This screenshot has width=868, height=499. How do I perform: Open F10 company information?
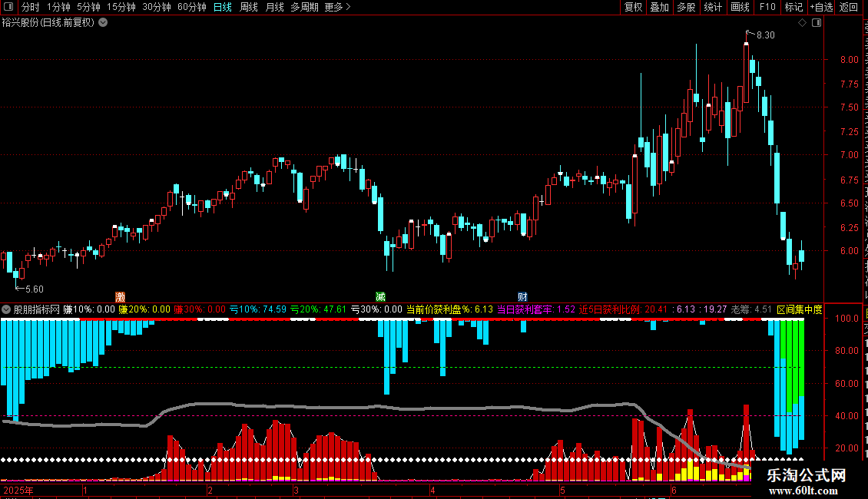pos(767,7)
